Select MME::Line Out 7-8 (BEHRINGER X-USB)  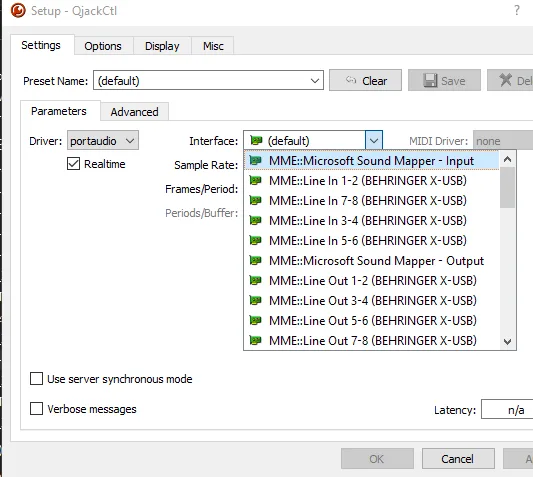coord(371,340)
